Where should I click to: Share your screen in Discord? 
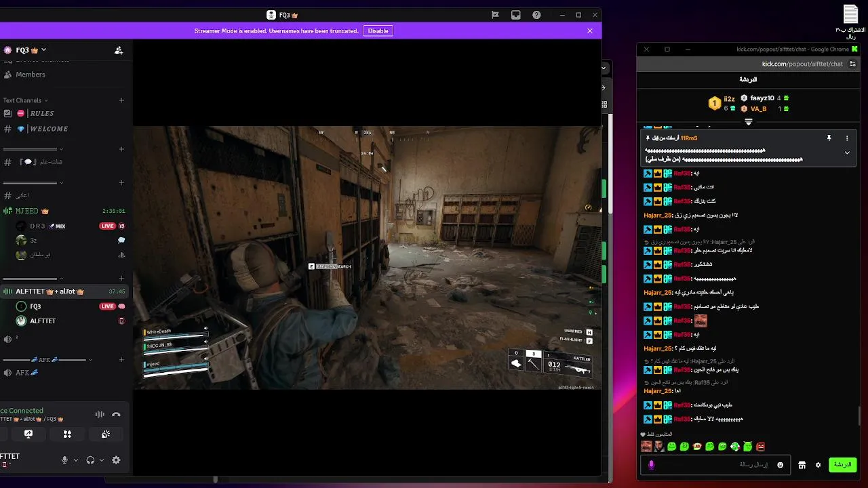tap(28, 434)
